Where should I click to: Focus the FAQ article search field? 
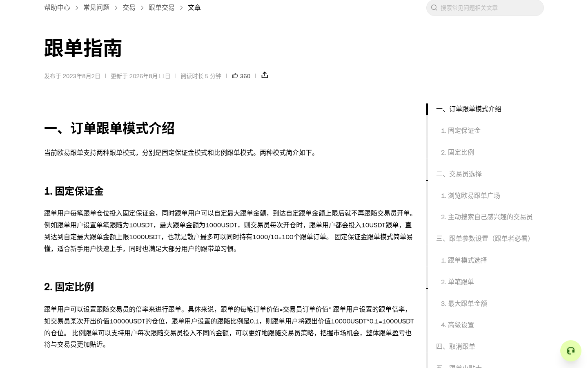(x=485, y=8)
